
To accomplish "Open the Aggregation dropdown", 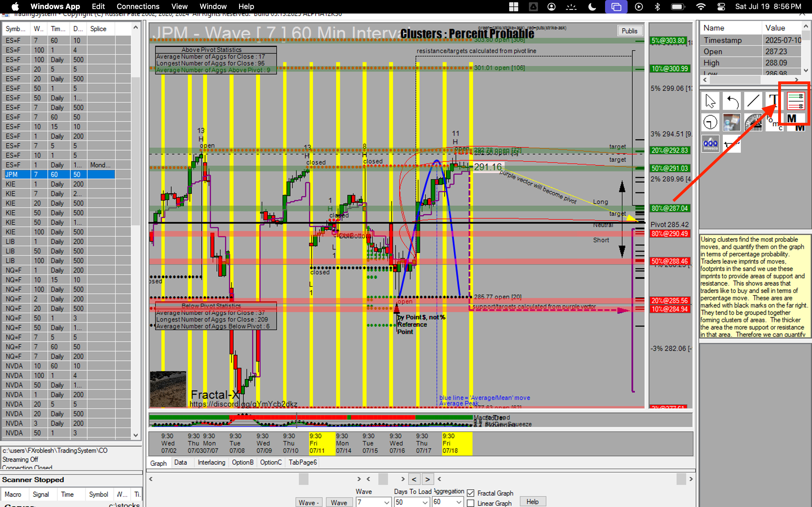I will click(459, 502).
